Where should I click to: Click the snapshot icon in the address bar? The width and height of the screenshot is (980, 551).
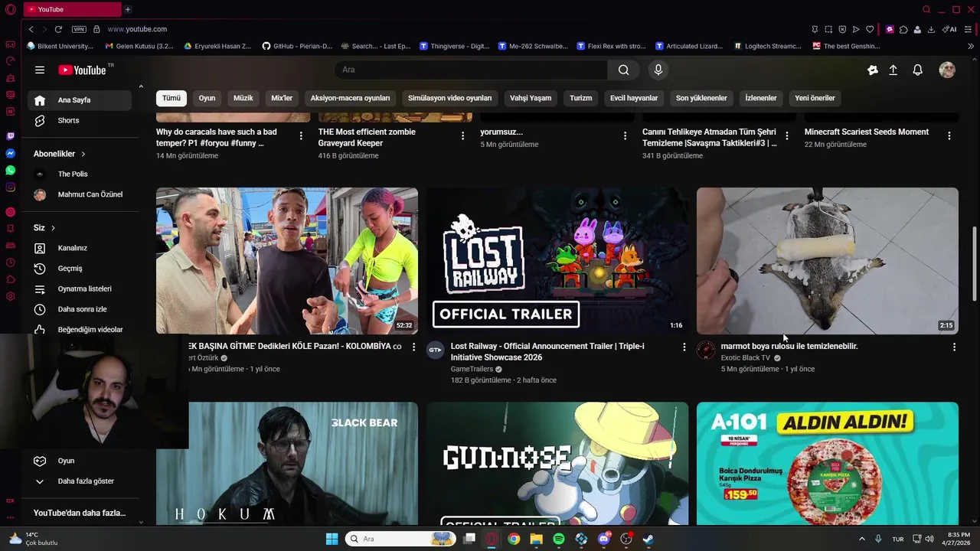click(828, 29)
